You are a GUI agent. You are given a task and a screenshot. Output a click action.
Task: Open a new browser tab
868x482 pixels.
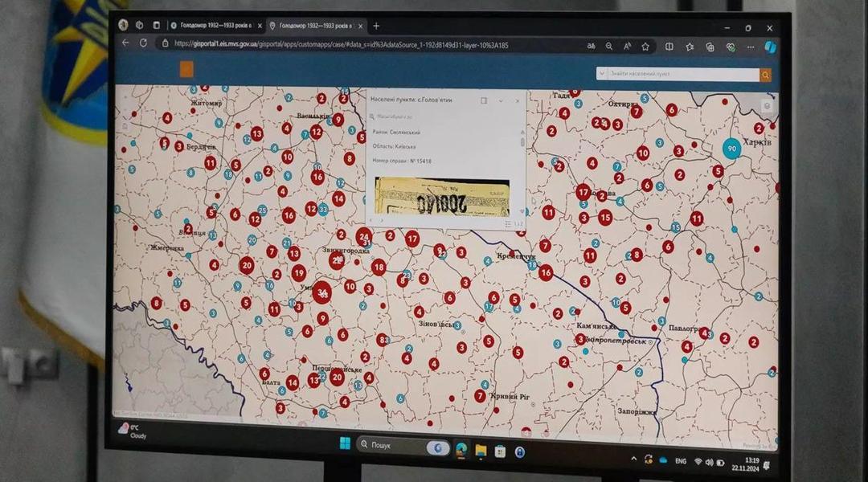click(x=376, y=26)
